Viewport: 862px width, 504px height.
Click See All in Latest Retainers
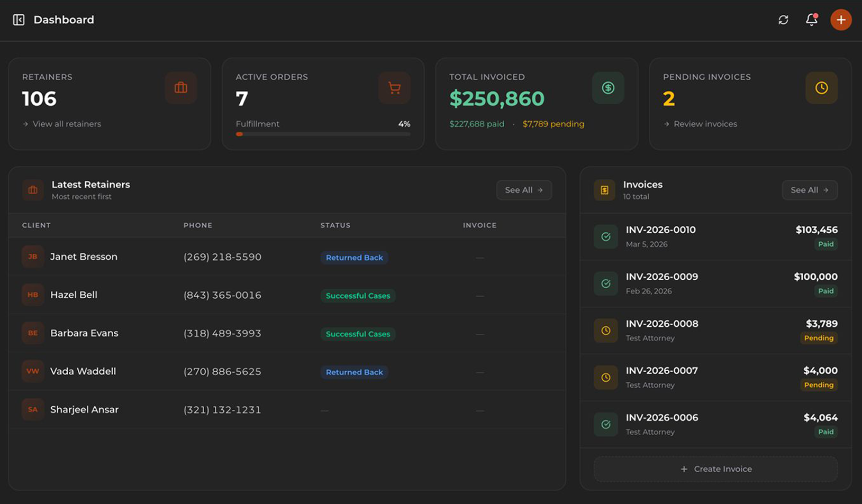[524, 190]
